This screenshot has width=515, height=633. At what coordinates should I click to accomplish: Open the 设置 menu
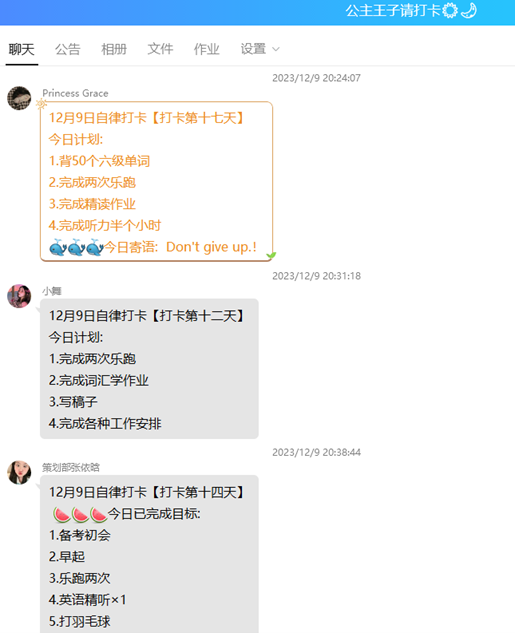coord(253,49)
